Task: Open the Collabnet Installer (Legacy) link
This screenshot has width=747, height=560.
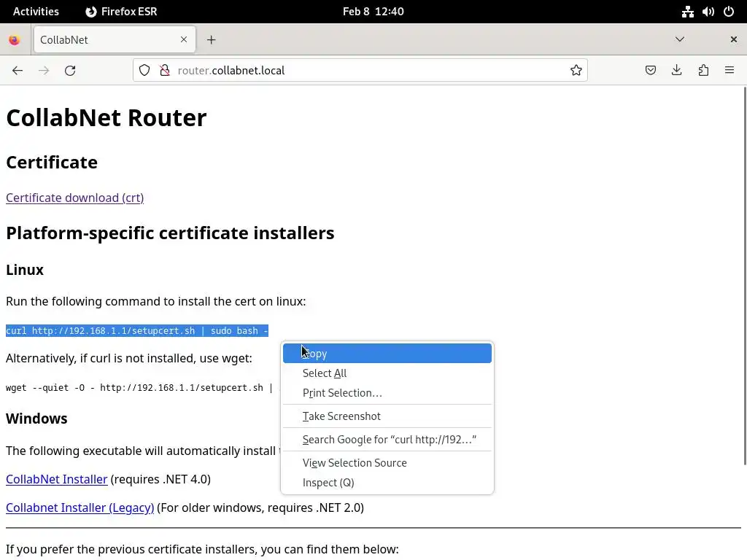Action: tap(80, 507)
